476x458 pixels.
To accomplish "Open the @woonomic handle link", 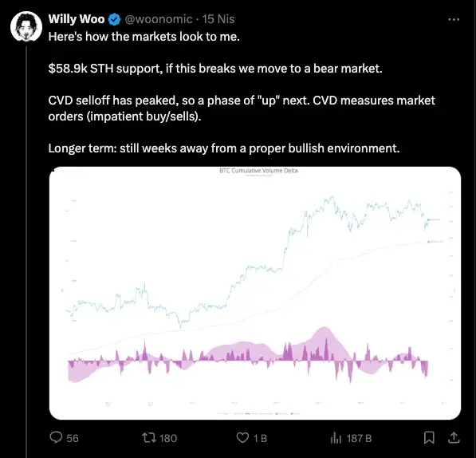I will pos(159,19).
